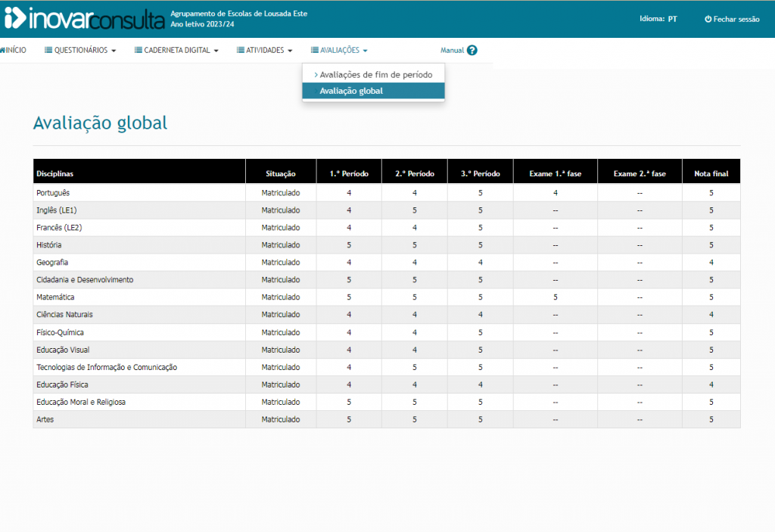The image size is (775, 532).
Task: Expand the Questionários dropdown menu
Action: pyautogui.click(x=80, y=50)
